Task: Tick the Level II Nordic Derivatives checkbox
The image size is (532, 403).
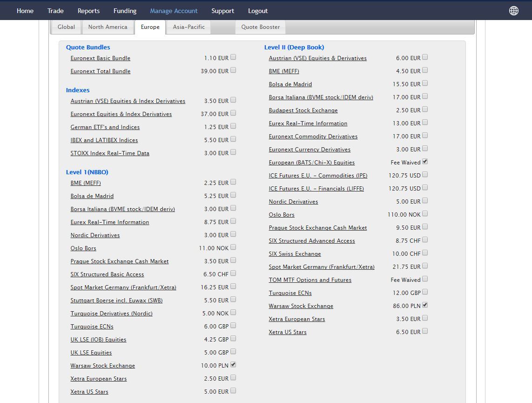Action: click(x=425, y=201)
